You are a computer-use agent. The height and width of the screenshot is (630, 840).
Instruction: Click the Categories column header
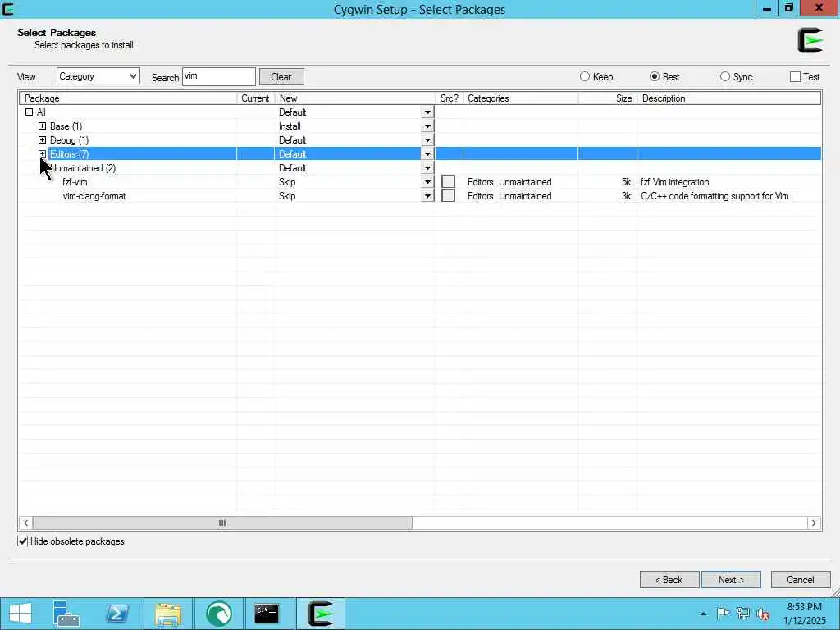pyautogui.click(x=520, y=98)
